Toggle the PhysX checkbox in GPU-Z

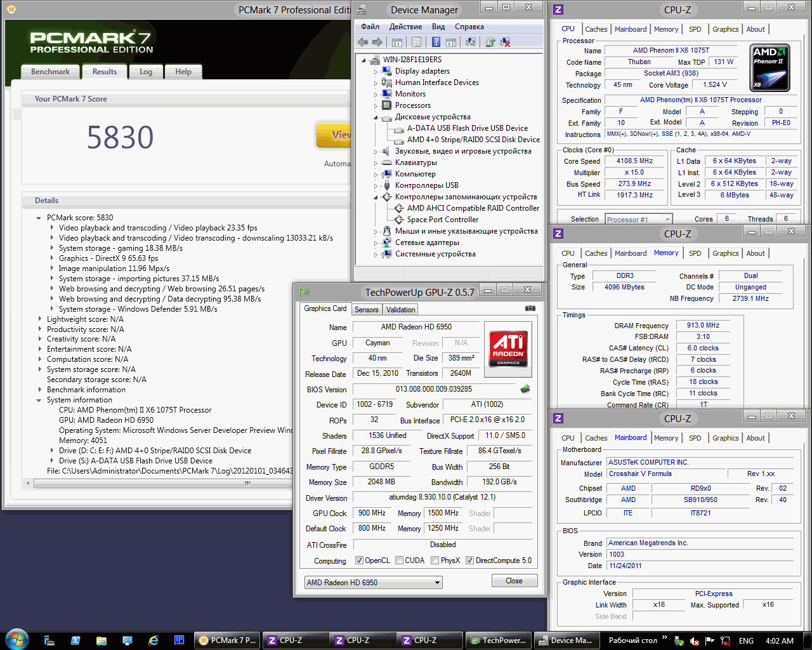point(435,560)
